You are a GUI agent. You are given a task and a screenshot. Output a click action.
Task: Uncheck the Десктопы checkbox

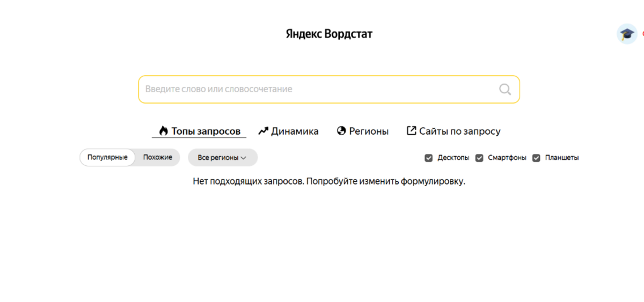[x=428, y=158]
